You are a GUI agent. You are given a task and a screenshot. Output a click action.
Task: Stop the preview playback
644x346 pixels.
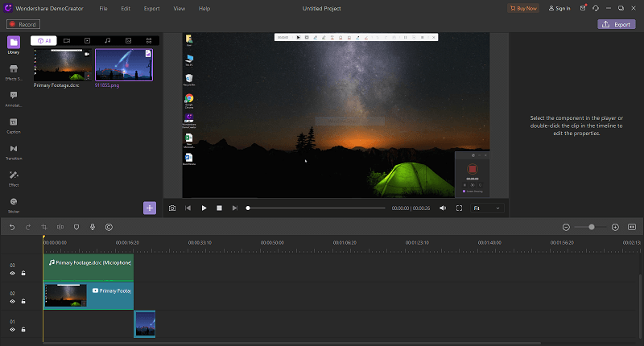pyautogui.click(x=219, y=208)
